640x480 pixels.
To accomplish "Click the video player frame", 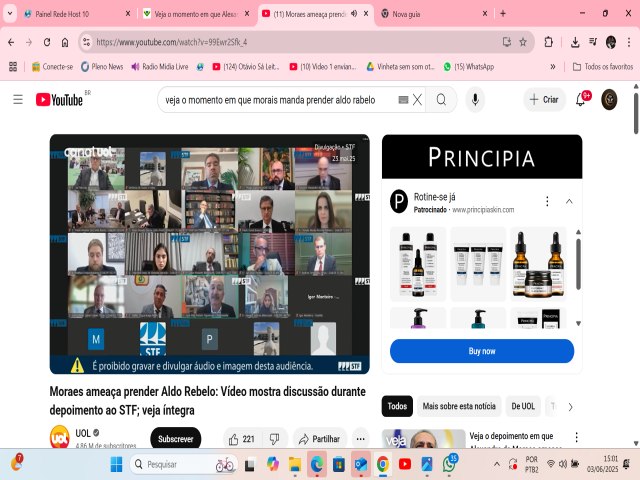I will pos(209,254).
